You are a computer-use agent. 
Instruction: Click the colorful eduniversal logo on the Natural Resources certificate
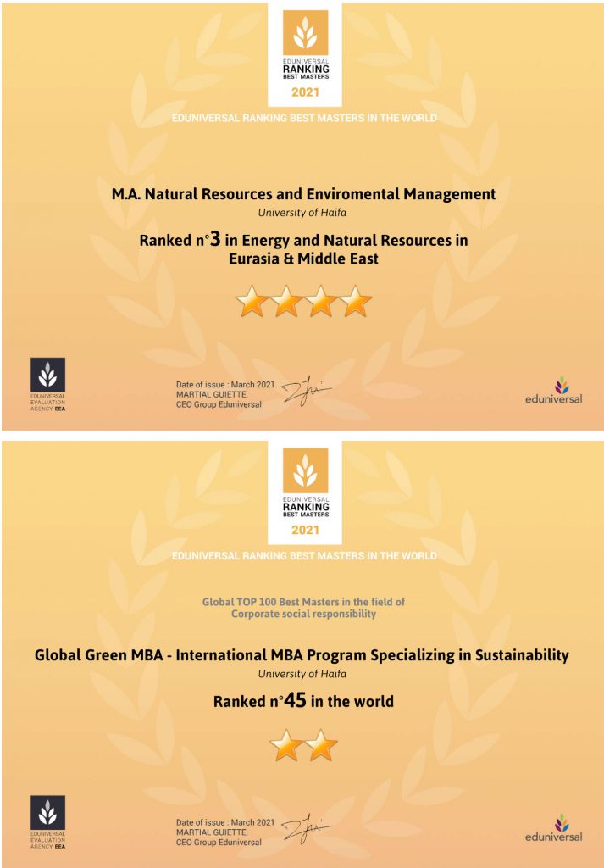point(554,391)
